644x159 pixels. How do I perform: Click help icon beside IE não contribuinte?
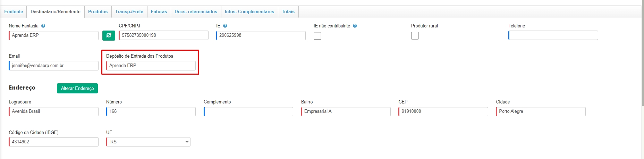click(355, 26)
